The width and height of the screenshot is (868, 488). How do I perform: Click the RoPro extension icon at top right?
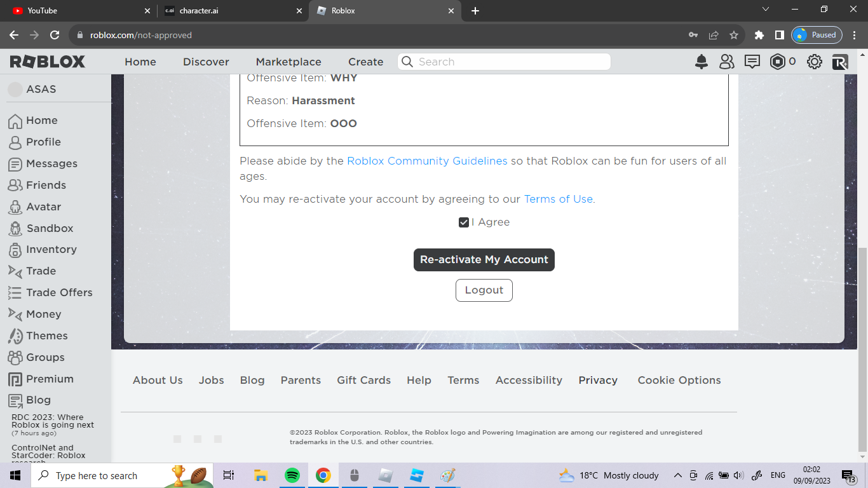coord(840,62)
